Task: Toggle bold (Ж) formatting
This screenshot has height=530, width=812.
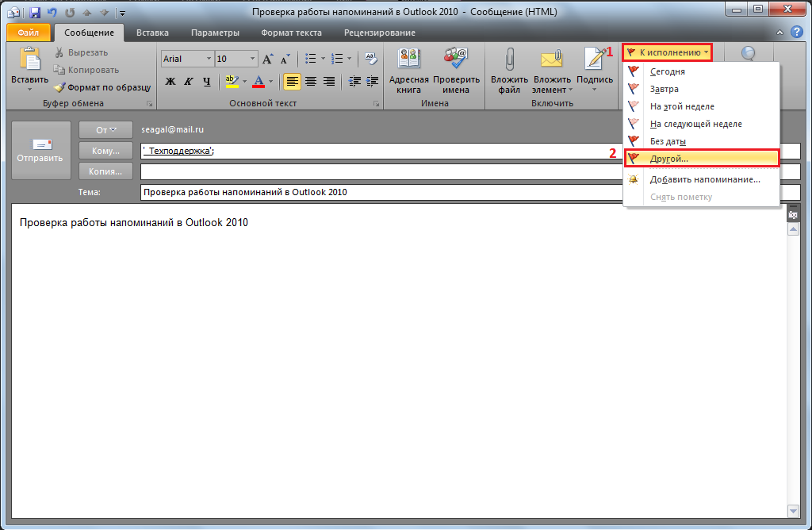Action: pyautogui.click(x=170, y=82)
